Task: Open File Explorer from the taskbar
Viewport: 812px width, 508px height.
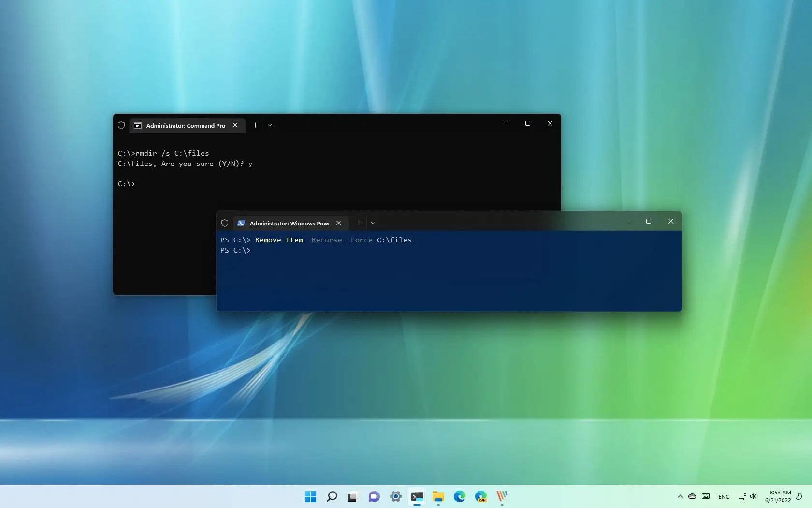Action: 438,497
